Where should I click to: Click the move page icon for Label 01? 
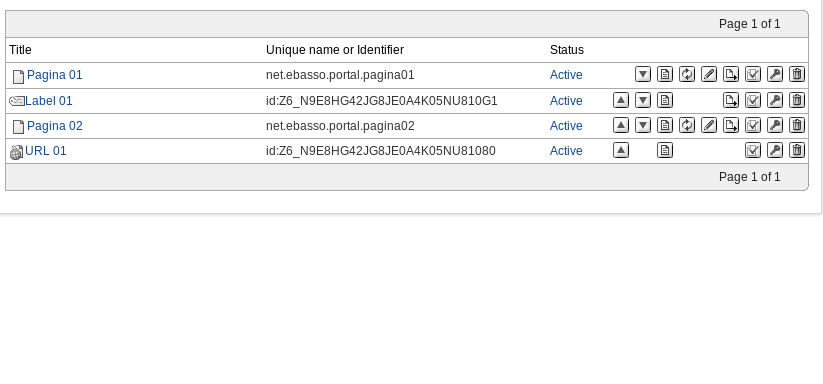(x=731, y=100)
